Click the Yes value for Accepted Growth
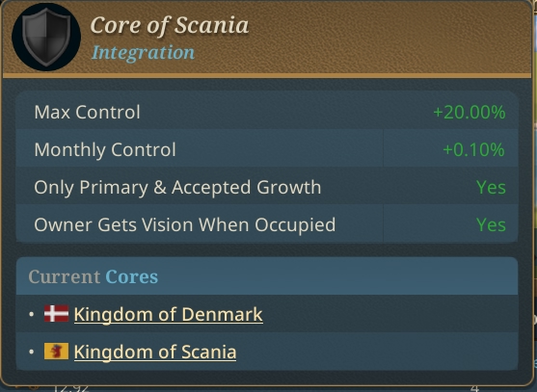This screenshot has width=537, height=392. (491, 187)
